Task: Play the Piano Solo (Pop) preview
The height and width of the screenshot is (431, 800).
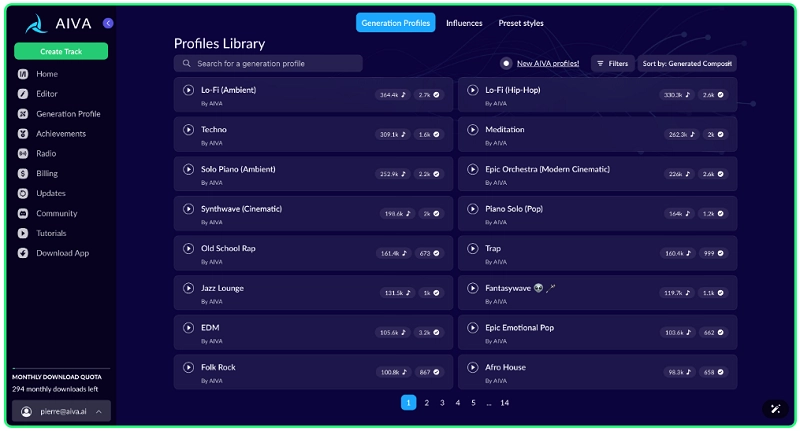Action: point(472,209)
